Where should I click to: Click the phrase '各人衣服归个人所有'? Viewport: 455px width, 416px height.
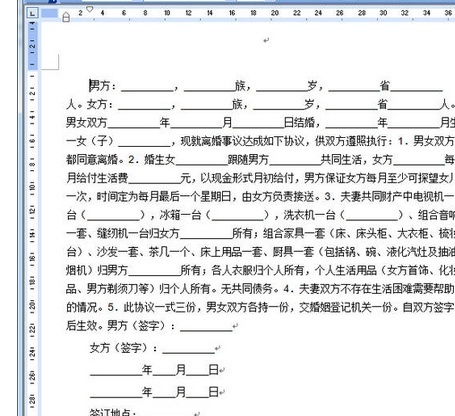pyautogui.click(x=257, y=270)
